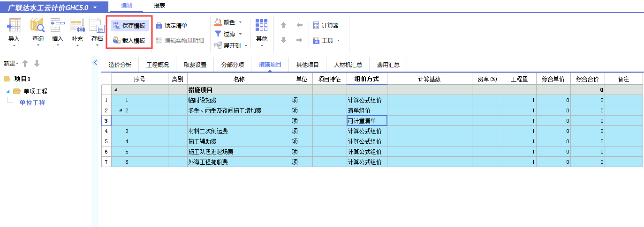Open the 工程概况 tab
Screen dimensions: 644x227
(x=158, y=65)
